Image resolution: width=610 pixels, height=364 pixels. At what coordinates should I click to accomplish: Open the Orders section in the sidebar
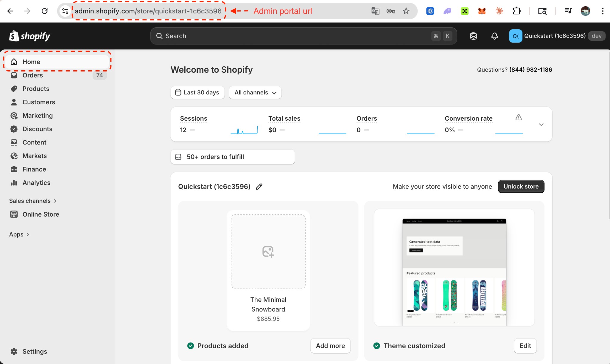[33, 75]
